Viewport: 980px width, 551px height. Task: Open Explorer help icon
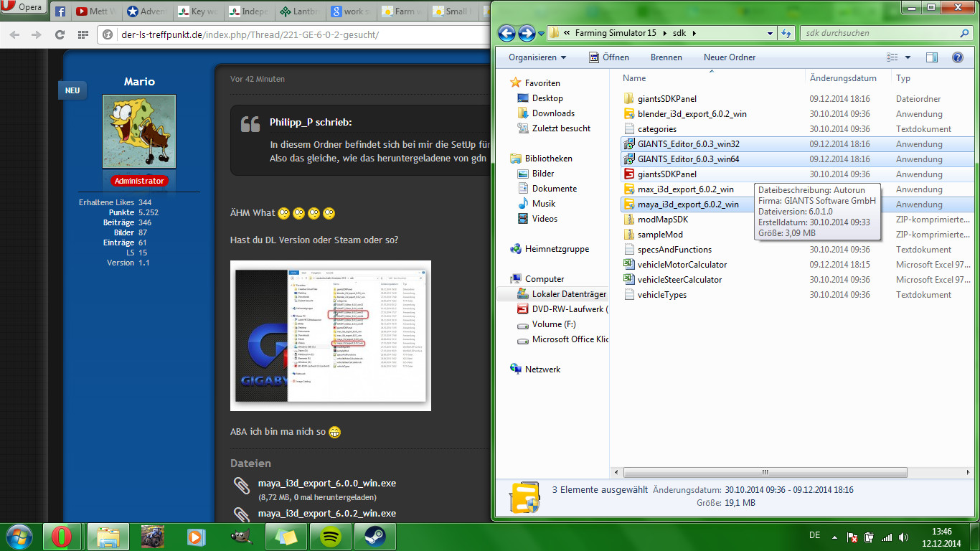tap(957, 57)
